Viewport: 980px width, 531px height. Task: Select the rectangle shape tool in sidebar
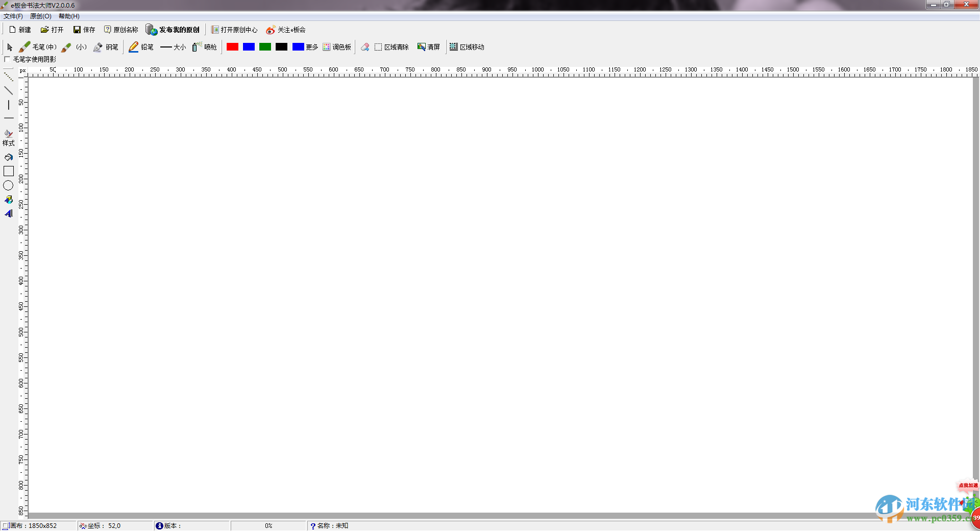[9, 172]
